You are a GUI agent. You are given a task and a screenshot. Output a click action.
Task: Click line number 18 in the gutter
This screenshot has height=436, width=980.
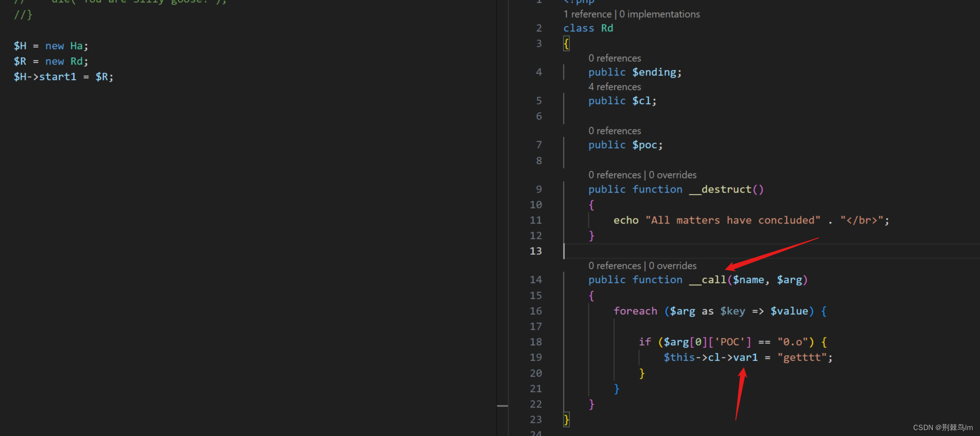(536, 342)
